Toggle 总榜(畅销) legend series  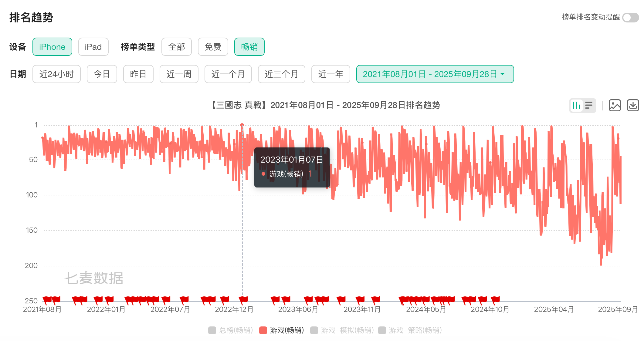[231, 330]
